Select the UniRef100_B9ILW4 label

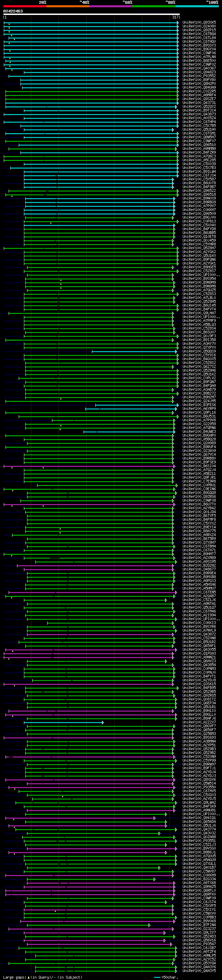click(199, 172)
